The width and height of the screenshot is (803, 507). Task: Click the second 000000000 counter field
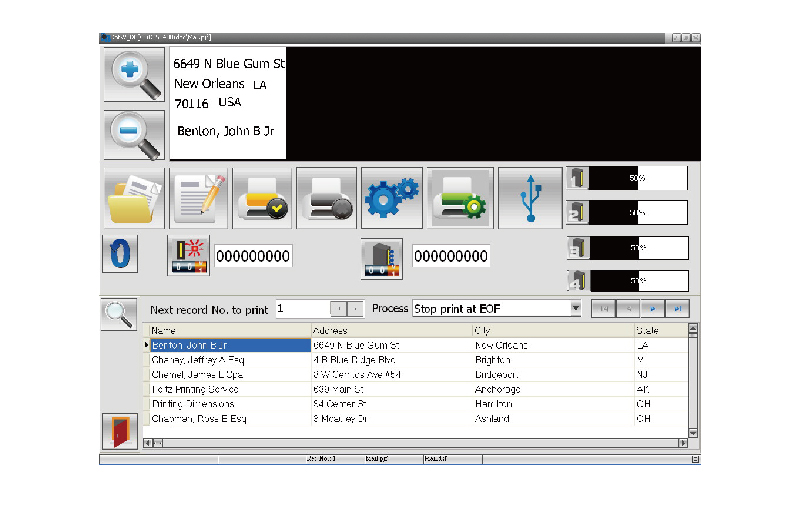click(x=451, y=256)
